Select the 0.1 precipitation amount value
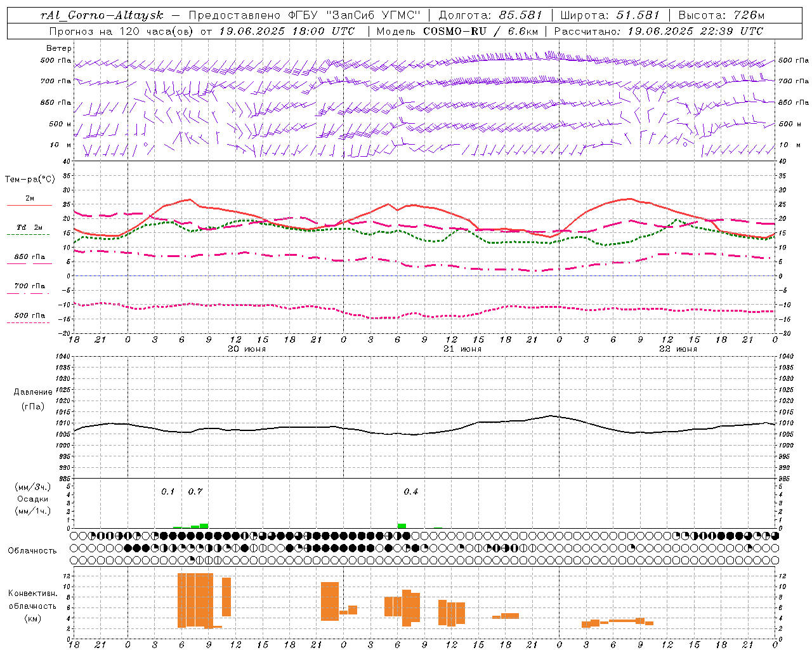The width and height of the screenshot is (812, 650). tap(167, 491)
